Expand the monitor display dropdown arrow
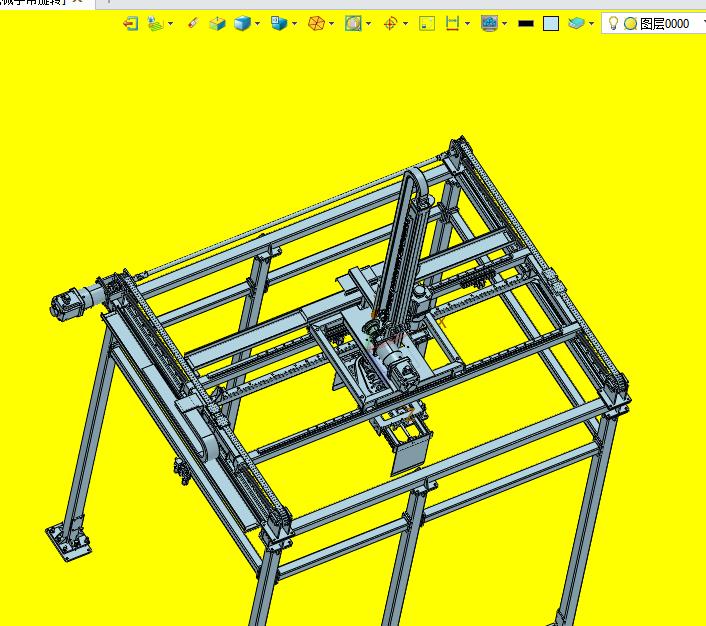 point(505,23)
